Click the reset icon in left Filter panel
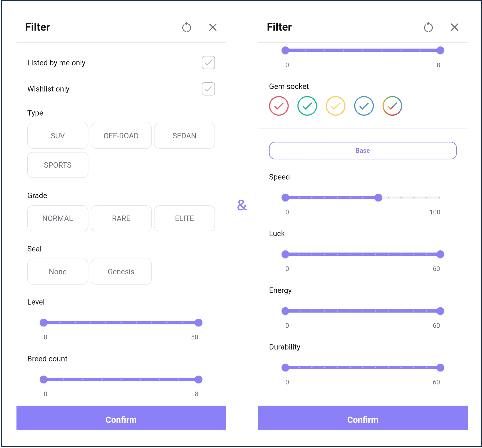This screenshot has height=448, width=482. 186,27
